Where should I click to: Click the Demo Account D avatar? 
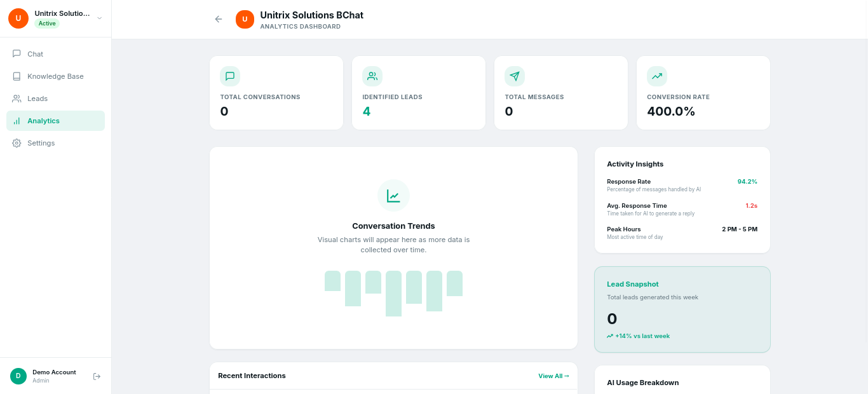point(18,376)
